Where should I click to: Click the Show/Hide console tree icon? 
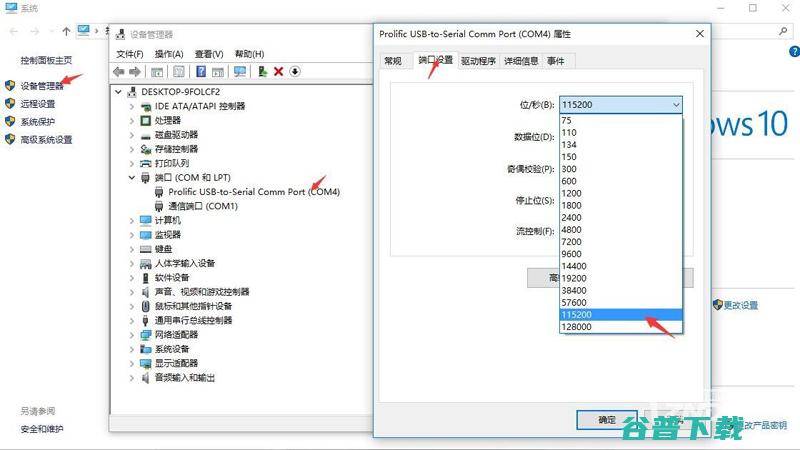click(x=157, y=71)
